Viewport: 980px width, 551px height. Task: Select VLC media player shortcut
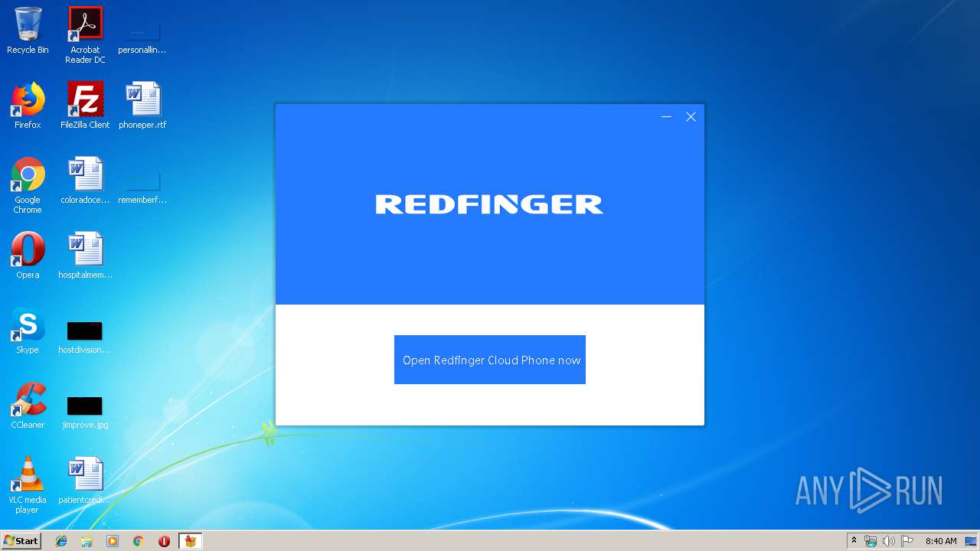point(28,485)
